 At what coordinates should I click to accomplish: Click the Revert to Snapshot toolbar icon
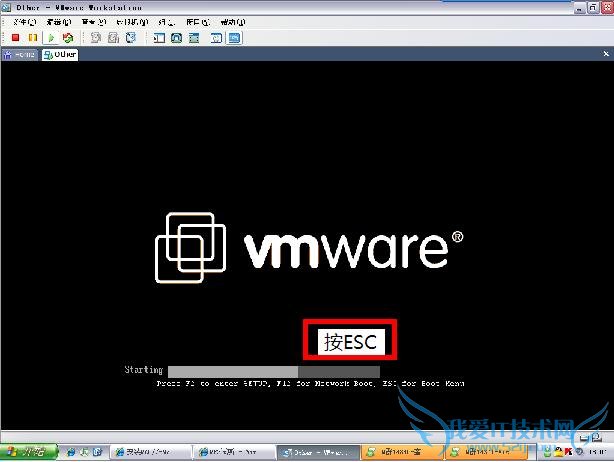[x=113, y=38]
